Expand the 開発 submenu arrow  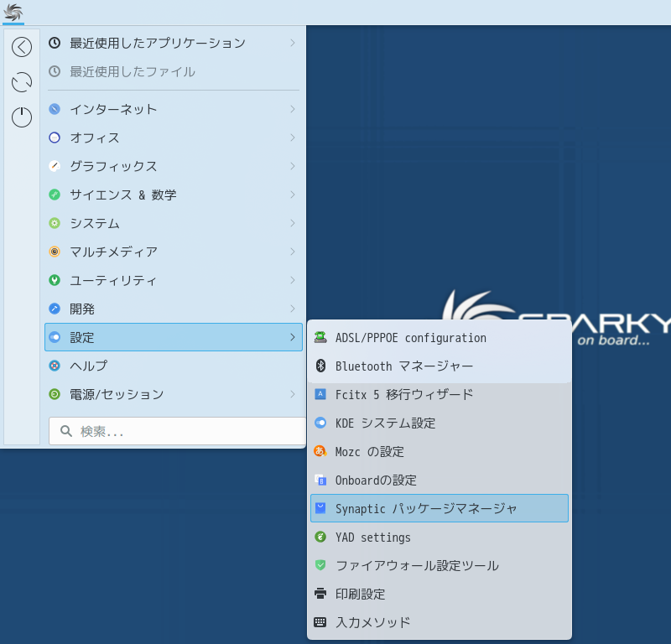(x=293, y=309)
